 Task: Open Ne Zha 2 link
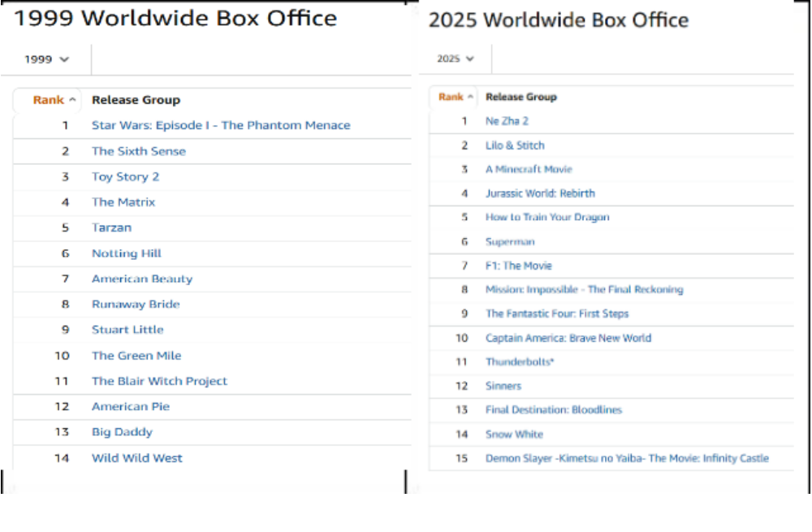507,121
